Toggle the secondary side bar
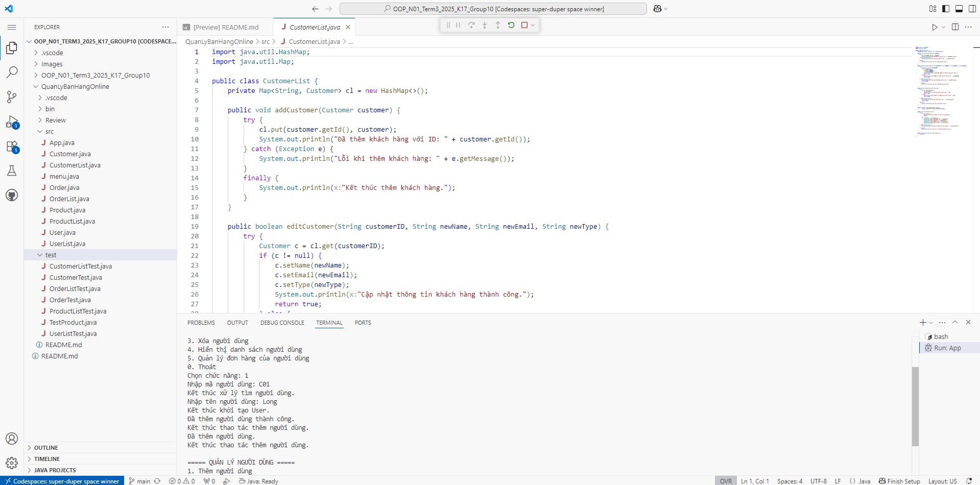Screen dimensions: 980x485 pyautogui.click(x=972, y=9)
